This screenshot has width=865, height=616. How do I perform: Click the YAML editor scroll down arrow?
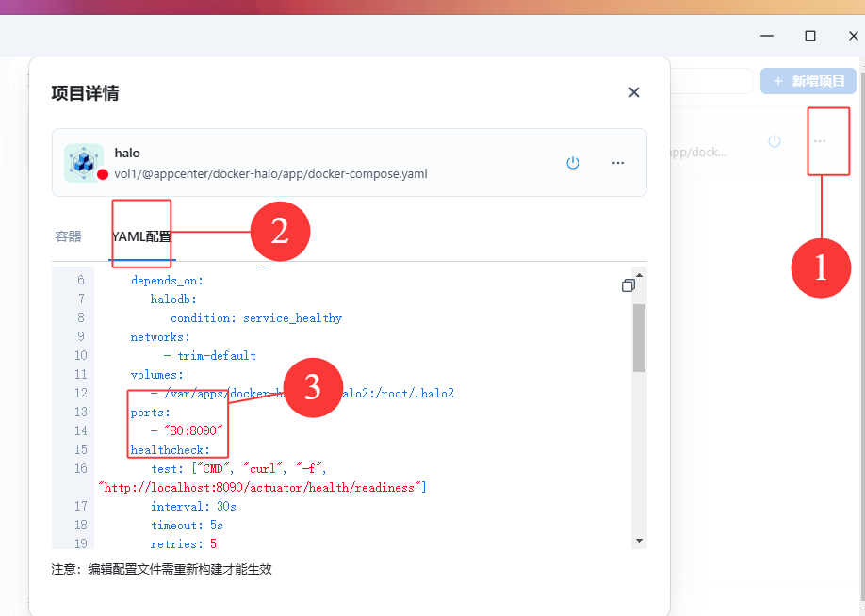point(639,541)
